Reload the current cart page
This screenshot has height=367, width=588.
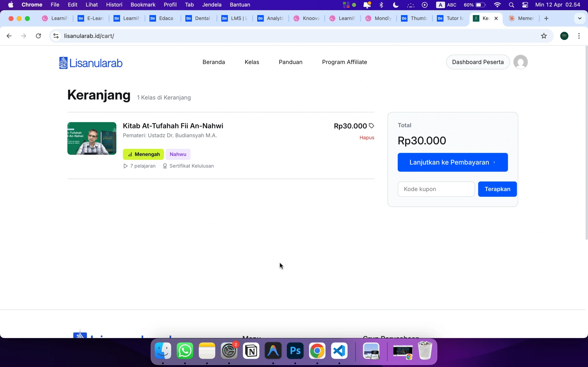coord(38,36)
